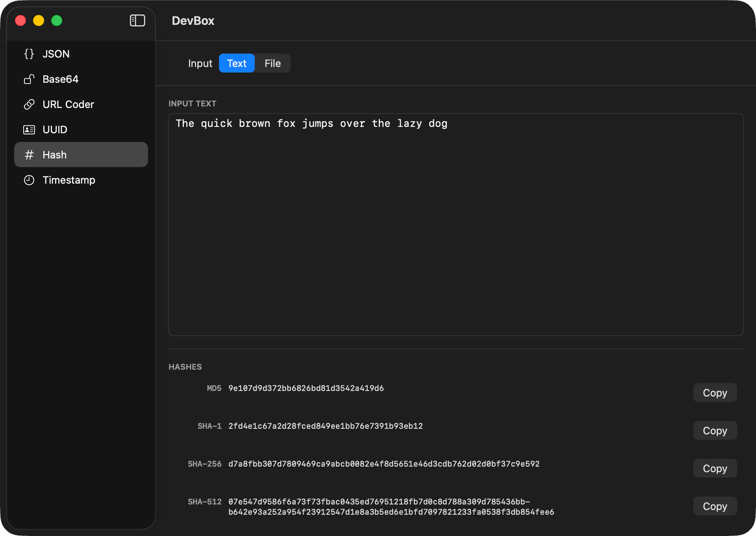Switch input mode to File
Image resolution: width=756 pixels, height=536 pixels.
point(272,63)
